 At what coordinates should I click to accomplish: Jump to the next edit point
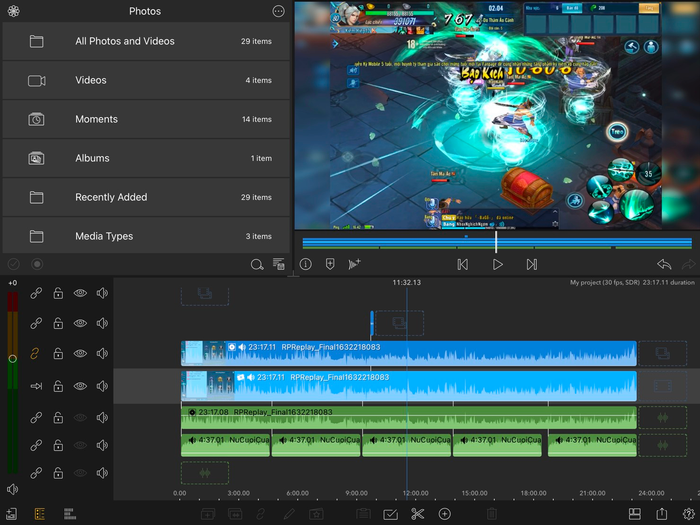[x=531, y=265]
